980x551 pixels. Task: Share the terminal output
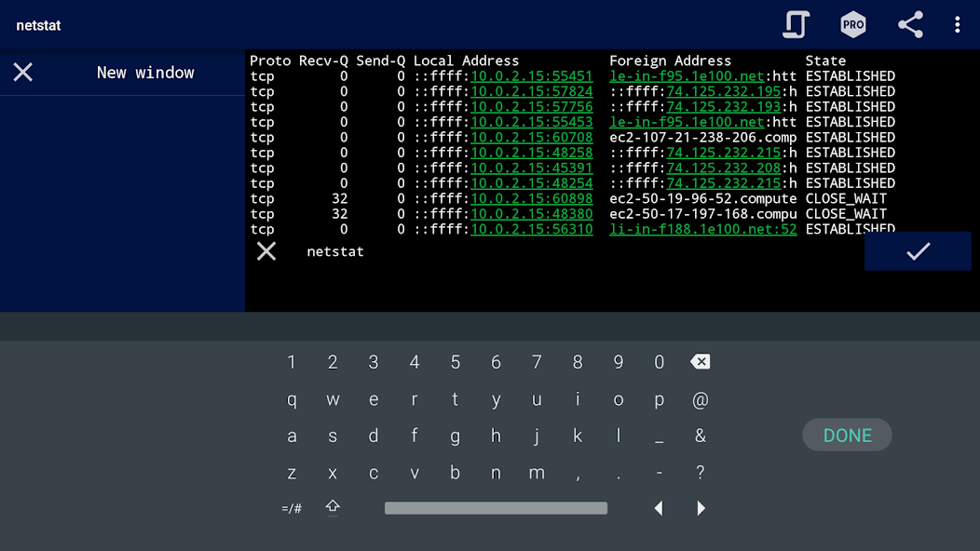910,25
